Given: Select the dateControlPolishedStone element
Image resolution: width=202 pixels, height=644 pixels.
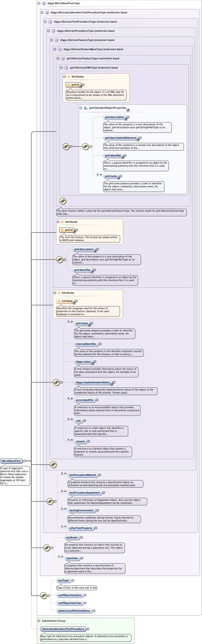Looking at the screenshot, I should point(74,611).
